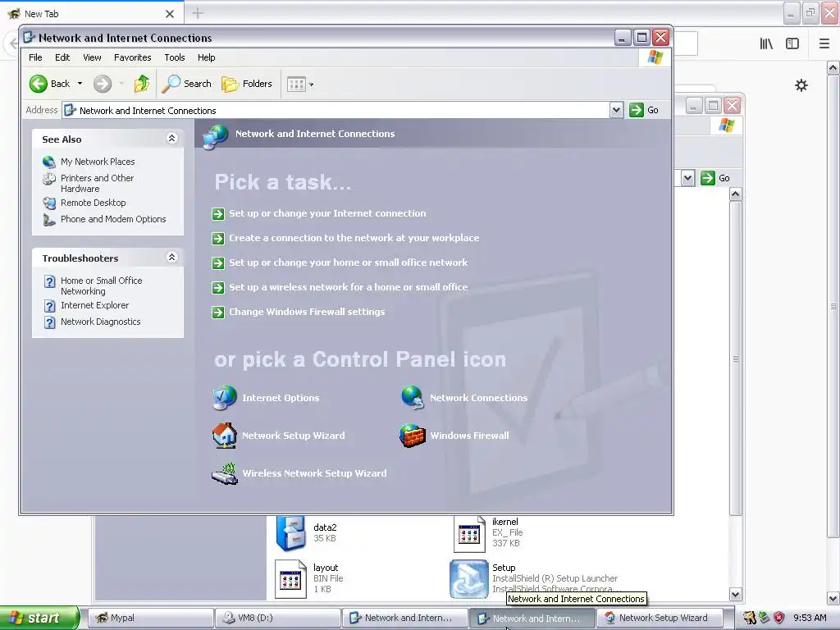Open the Search toolbar button

[x=186, y=84]
